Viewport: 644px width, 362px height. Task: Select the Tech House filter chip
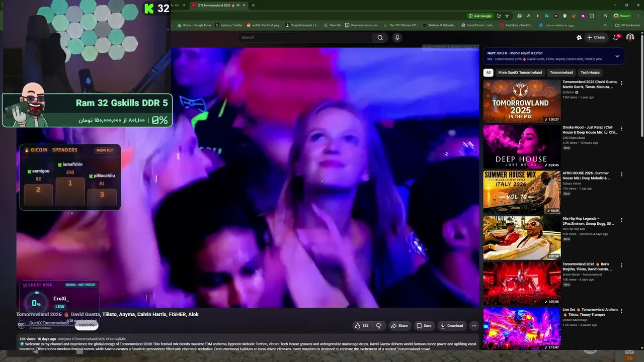[x=590, y=72]
